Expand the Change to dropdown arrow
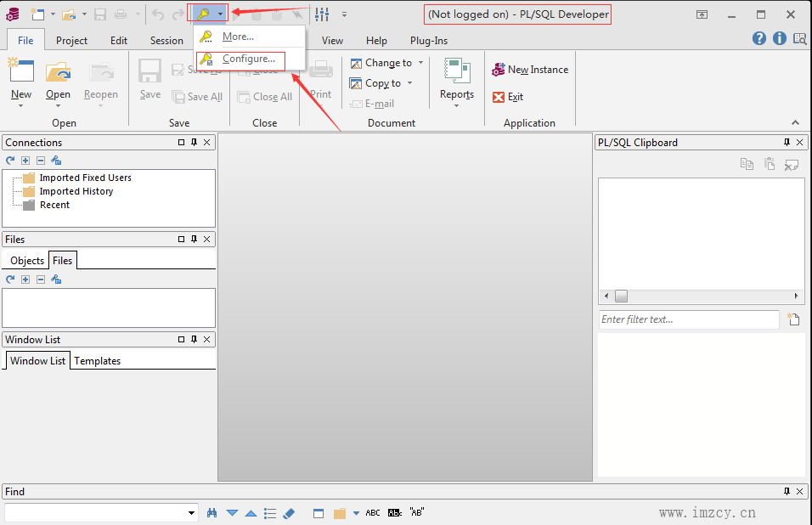This screenshot has width=812, height=525. 420,63
